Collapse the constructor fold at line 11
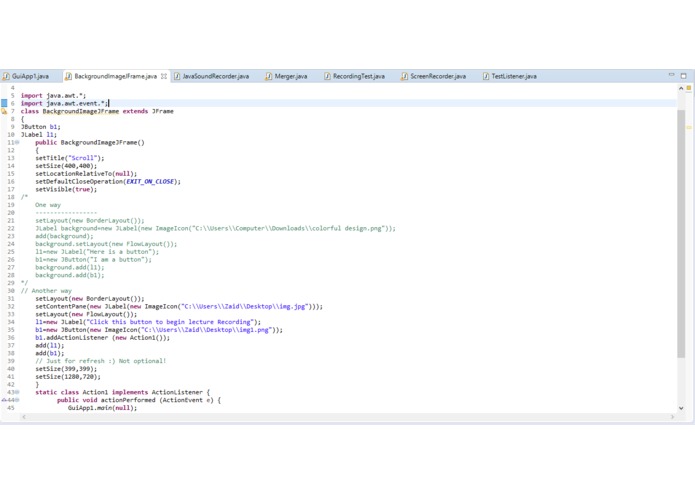The width and height of the screenshot is (695, 494). (17, 143)
